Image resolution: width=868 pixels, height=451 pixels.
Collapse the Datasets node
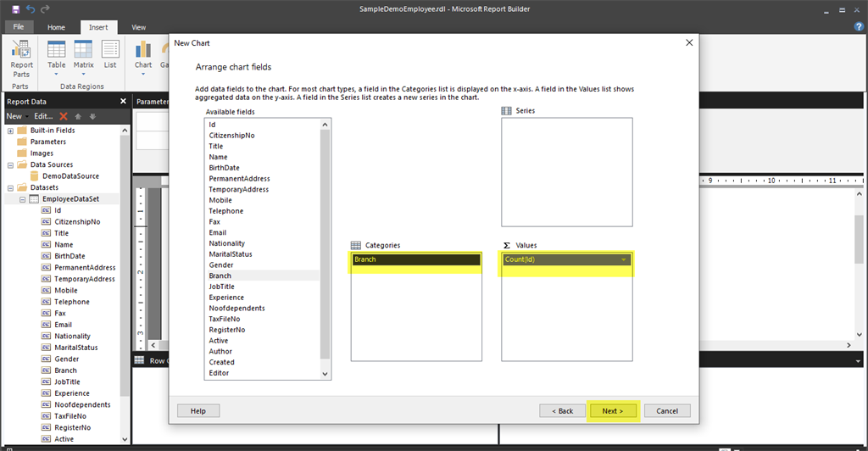pos(10,187)
